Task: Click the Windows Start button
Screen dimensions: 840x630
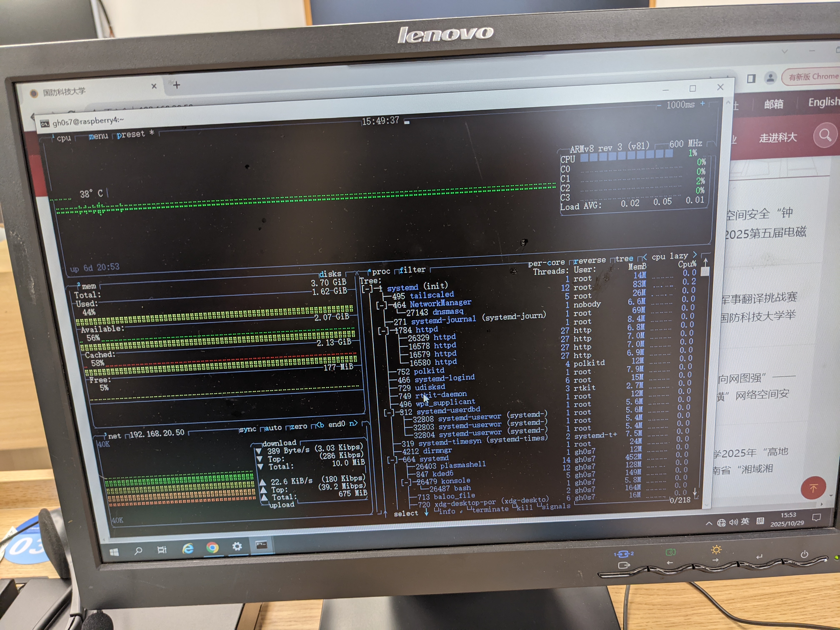Action: click(114, 552)
